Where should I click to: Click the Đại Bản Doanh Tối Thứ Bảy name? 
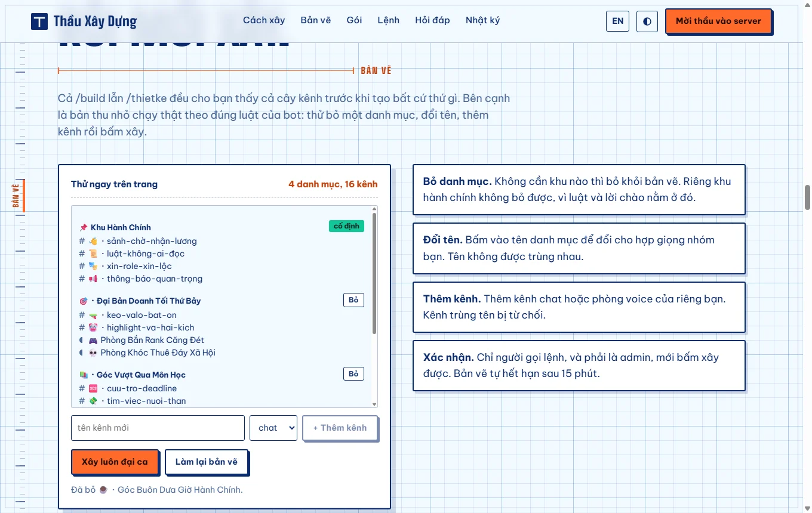[x=149, y=301]
